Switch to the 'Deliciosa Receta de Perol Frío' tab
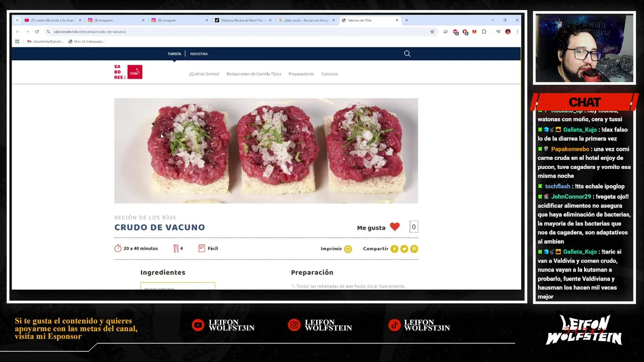The image size is (644, 362). pyautogui.click(x=243, y=20)
